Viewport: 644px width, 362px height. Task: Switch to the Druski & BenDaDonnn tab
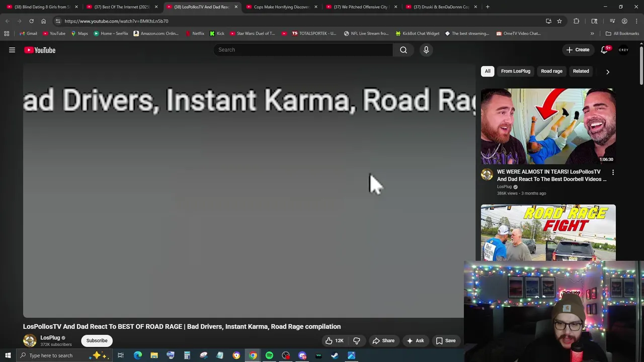pos(441,7)
